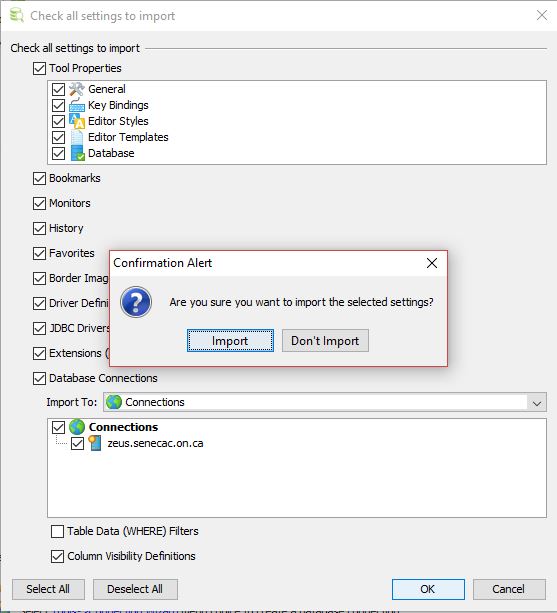
Task: Uncheck the Bookmarks checkbox
Action: [x=39, y=179]
